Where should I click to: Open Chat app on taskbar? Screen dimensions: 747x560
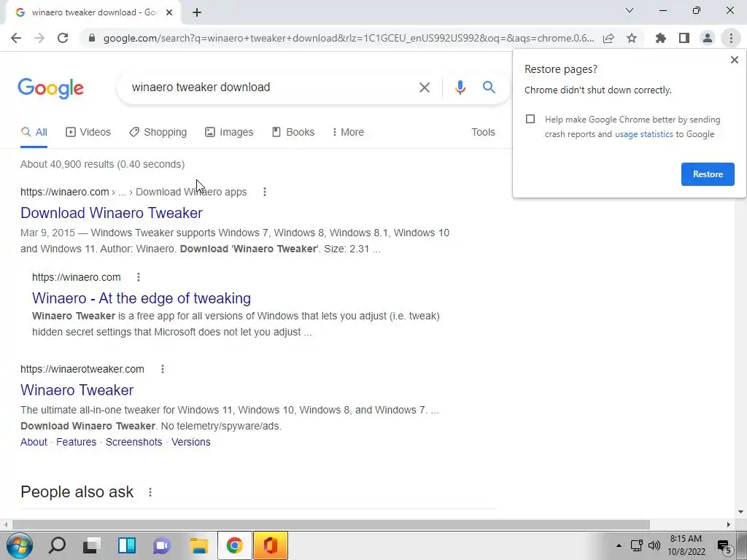(162, 545)
